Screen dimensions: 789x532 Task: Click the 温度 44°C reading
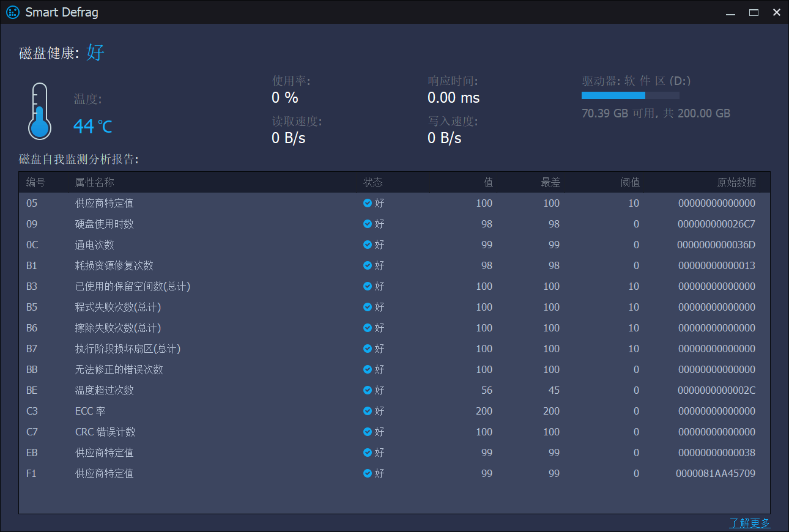92,126
